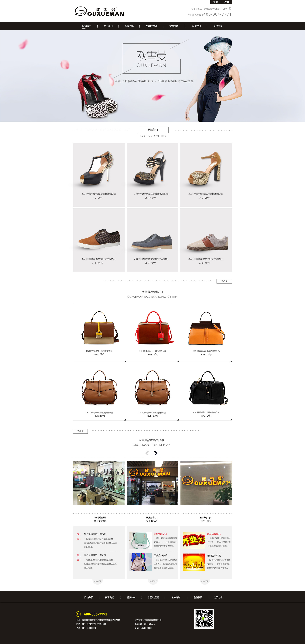Click the yellow phone icon in footer
This screenshot has width=305, height=644.
coord(78,614)
